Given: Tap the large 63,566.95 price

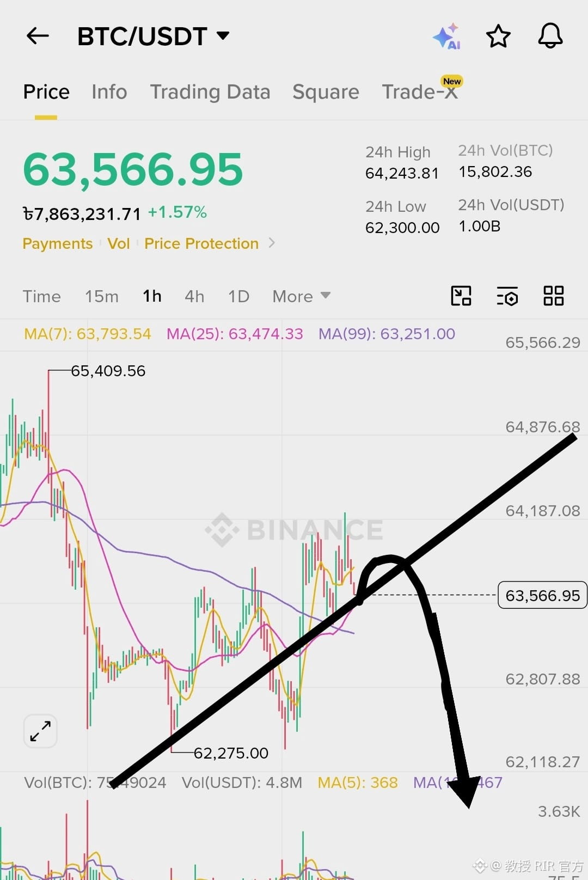Looking at the screenshot, I should coord(133,169).
